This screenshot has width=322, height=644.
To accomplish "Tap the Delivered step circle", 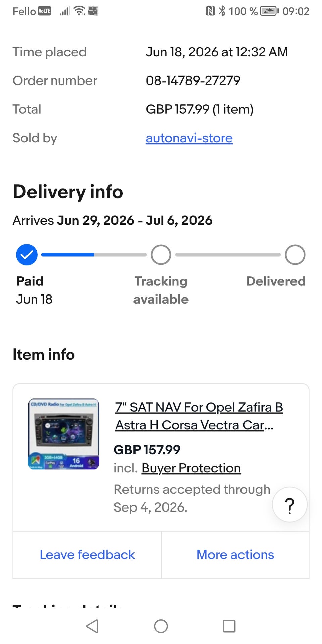I will coord(295,255).
